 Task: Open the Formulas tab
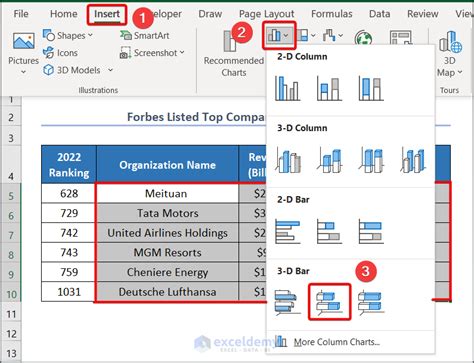coord(331,14)
